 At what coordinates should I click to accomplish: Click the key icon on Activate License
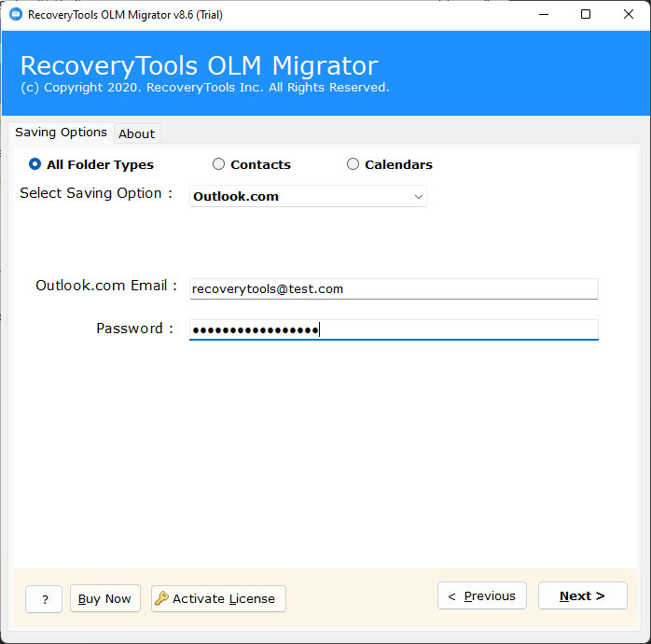coord(161,598)
